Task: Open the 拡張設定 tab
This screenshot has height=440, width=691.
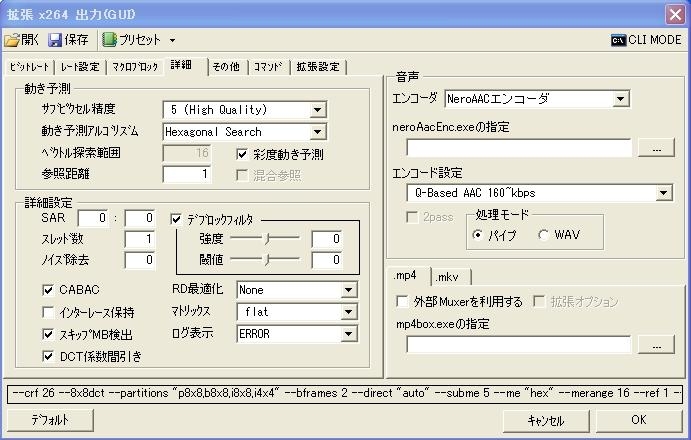Action: [x=318, y=67]
